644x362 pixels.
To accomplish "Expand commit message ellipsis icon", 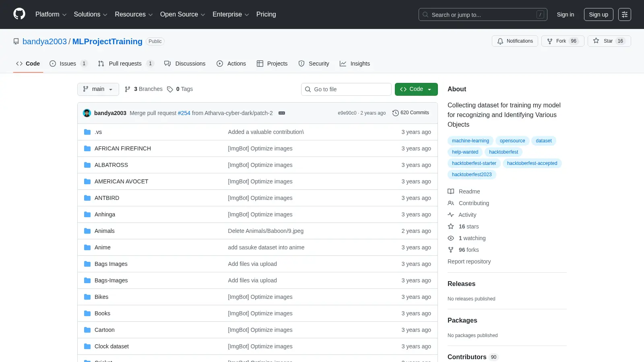I will (282, 113).
